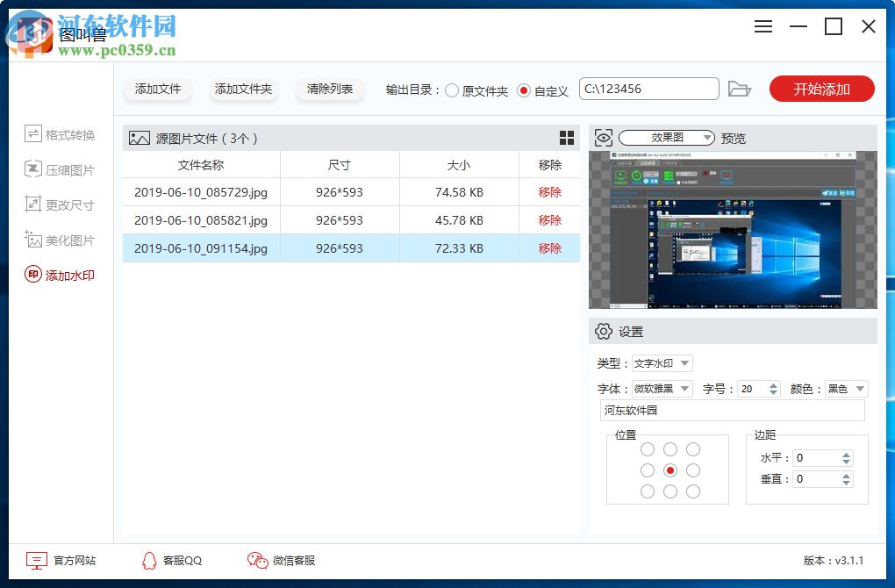
Task: Click the grid view icon above the file list
Action: pyautogui.click(x=567, y=138)
